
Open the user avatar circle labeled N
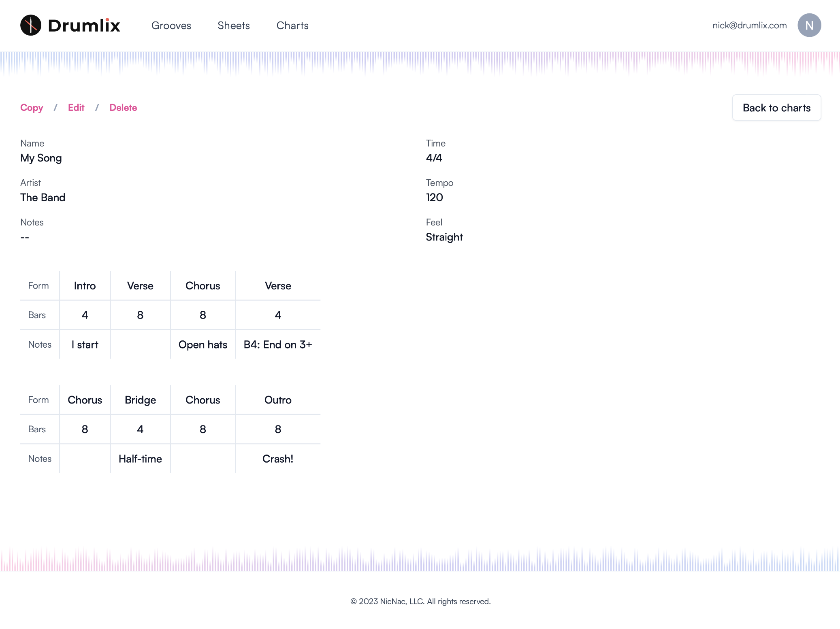[x=809, y=25]
